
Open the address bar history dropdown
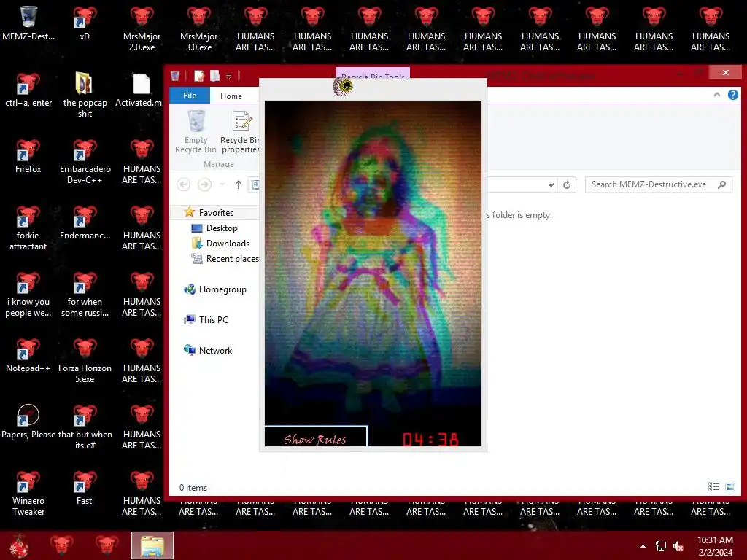tap(551, 184)
